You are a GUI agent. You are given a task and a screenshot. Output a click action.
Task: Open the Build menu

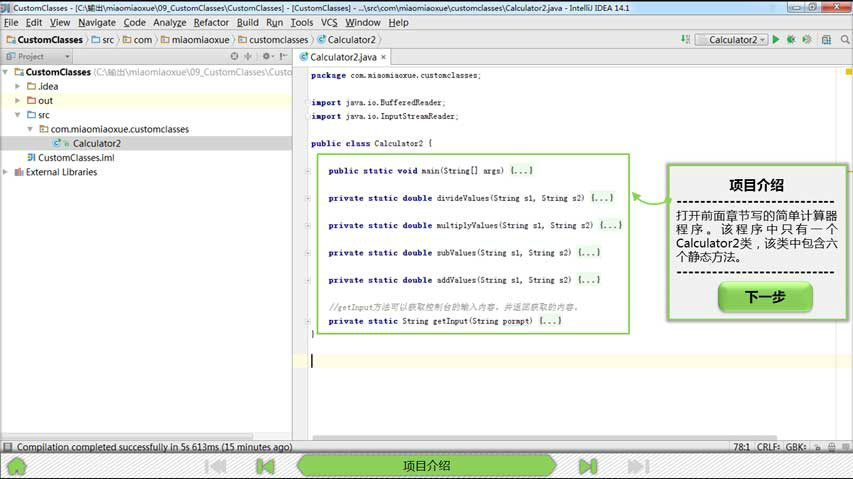[248, 22]
